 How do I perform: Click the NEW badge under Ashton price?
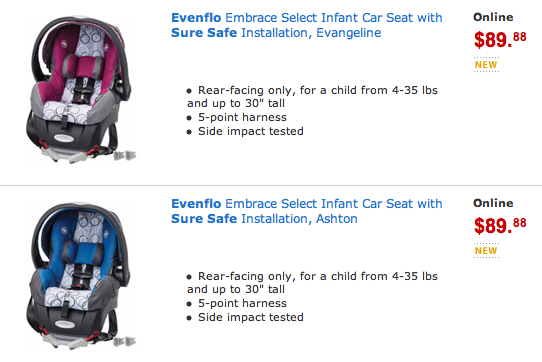click(486, 251)
